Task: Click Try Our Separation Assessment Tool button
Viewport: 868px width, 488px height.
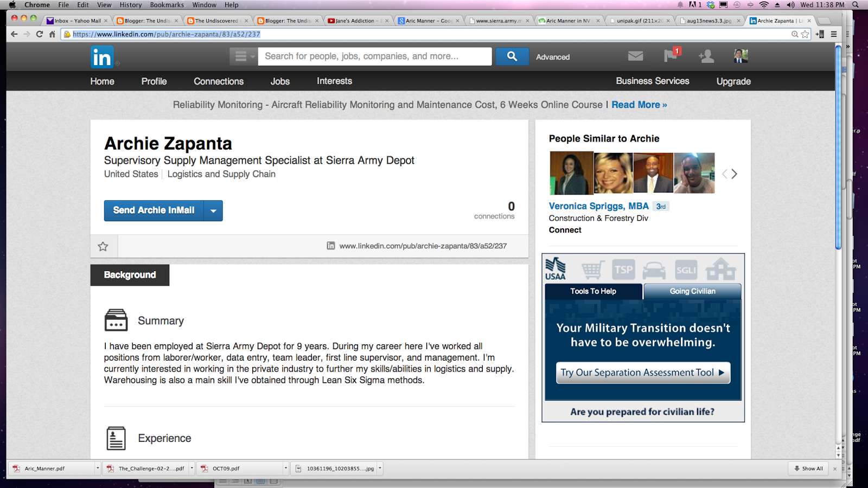Action: [x=643, y=373]
